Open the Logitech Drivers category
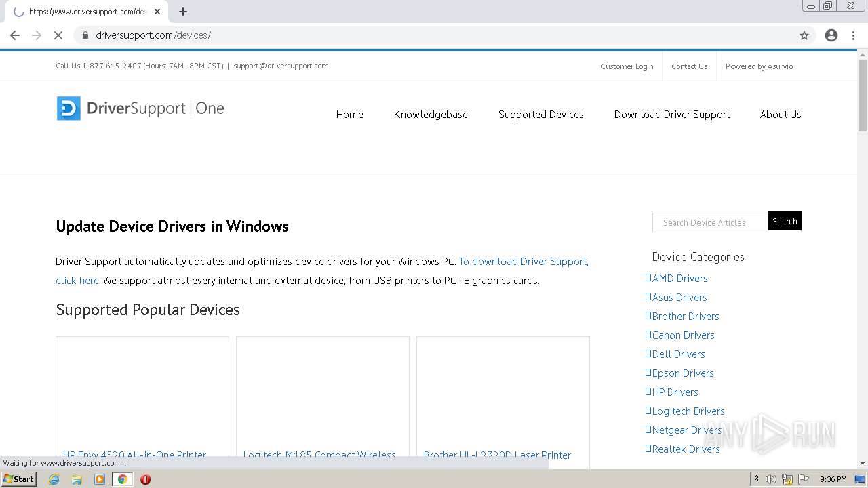Viewport: 868px width, 488px height. [688, 411]
